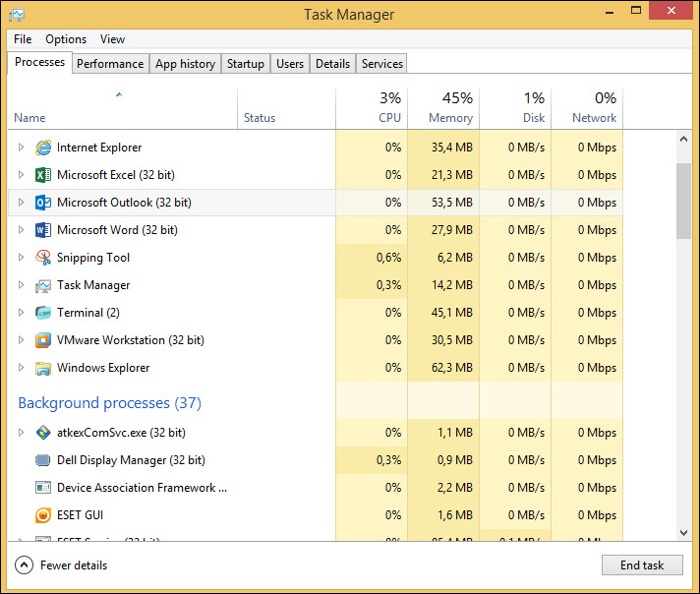Click the Terminal process icon
700x594 pixels.
tap(43, 313)
